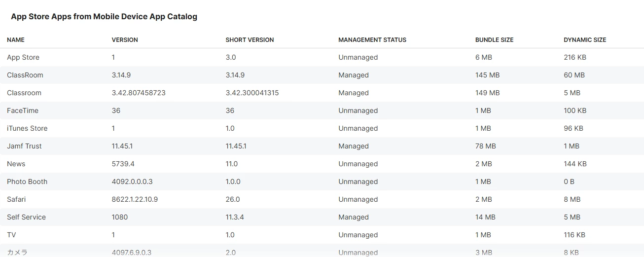Screen dimensions: 644x257
Task: Select short version 3.42.300041315 cell
Action: (x=252, y=93)
